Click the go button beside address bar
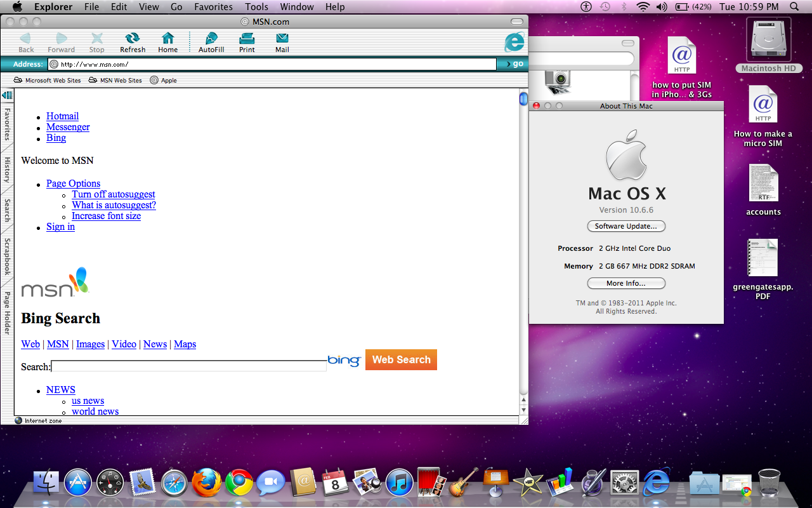The width and height of the screenshot is (812, 508). [514, 63]
